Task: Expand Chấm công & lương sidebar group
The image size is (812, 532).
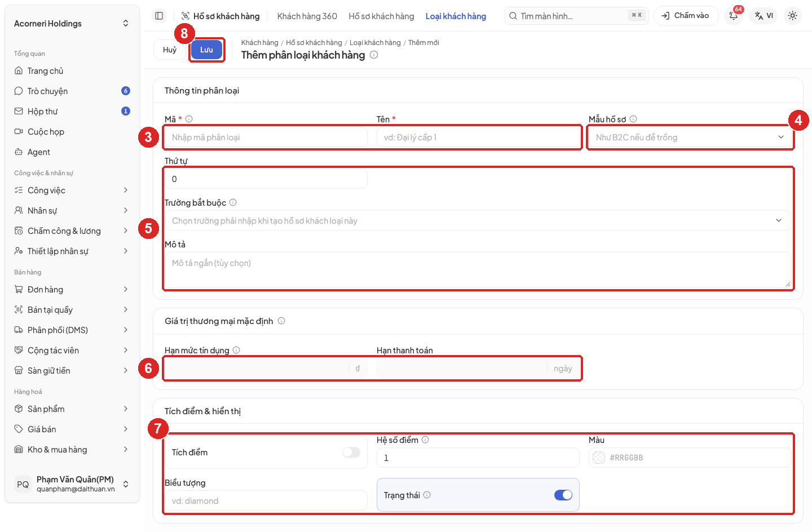Action: (72, 231)
